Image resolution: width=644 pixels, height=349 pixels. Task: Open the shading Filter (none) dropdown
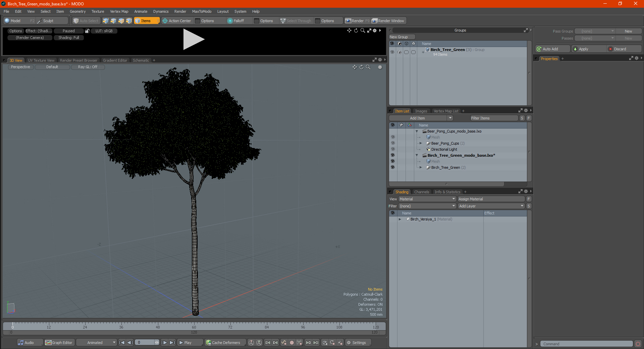pos(427,206)
